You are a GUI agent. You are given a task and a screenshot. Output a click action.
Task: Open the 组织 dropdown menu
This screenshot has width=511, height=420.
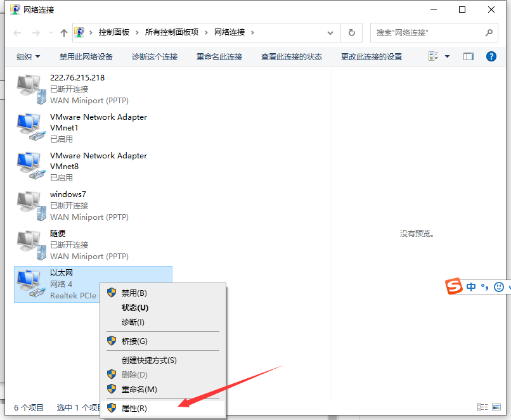[29, 56]
